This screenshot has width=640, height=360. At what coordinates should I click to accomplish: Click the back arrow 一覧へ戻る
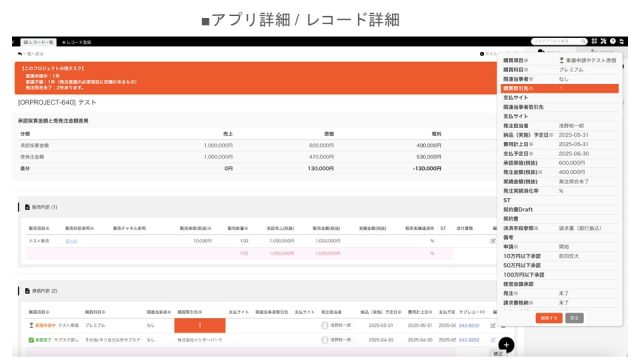point(30,54)
